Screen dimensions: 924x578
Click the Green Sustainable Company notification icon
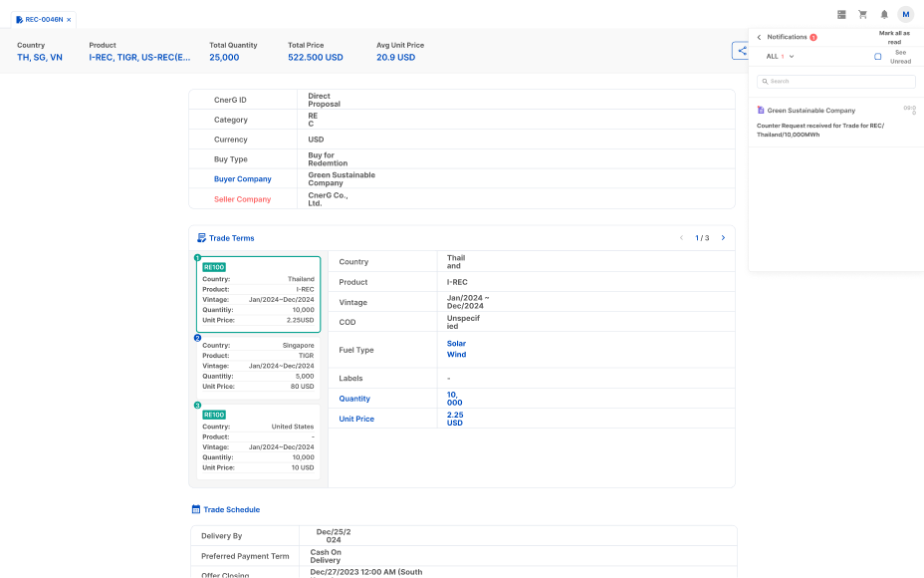761,111
